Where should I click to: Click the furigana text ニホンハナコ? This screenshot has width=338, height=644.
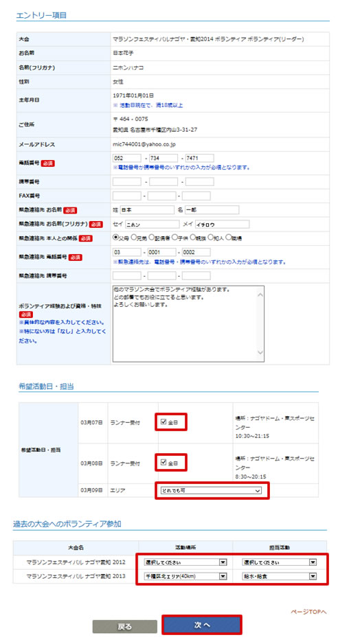click(128, 68)
